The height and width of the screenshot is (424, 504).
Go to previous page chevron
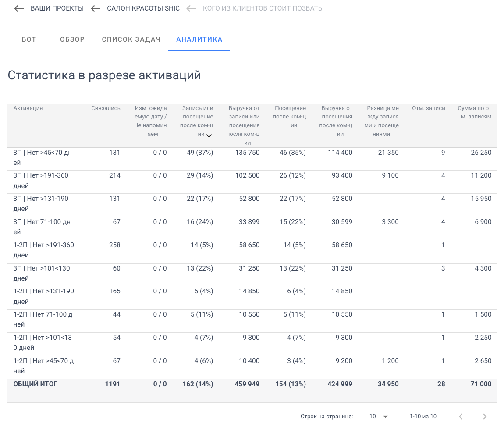pyautogui.click(x=461, y=417)
